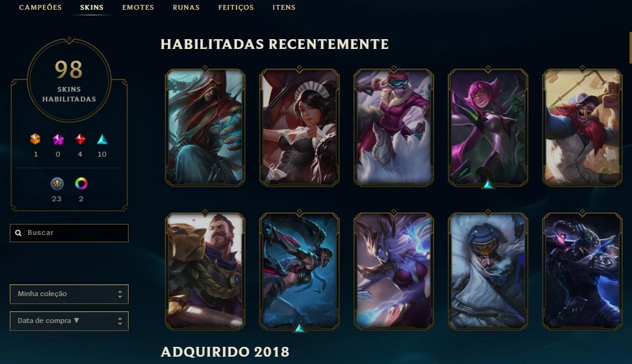The image size is (632, 364).
Task: Open the Minha coleção dropdown
Action: pyautogui.click(x=69, y=294)
